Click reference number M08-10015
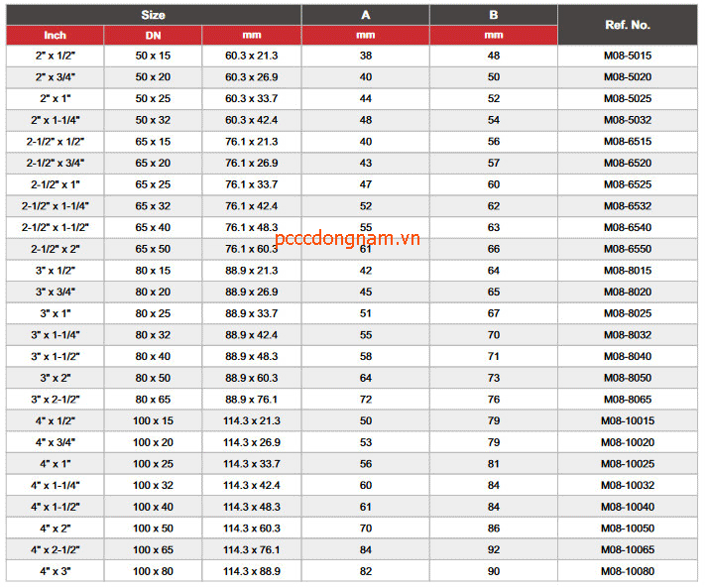 (627, 420)
